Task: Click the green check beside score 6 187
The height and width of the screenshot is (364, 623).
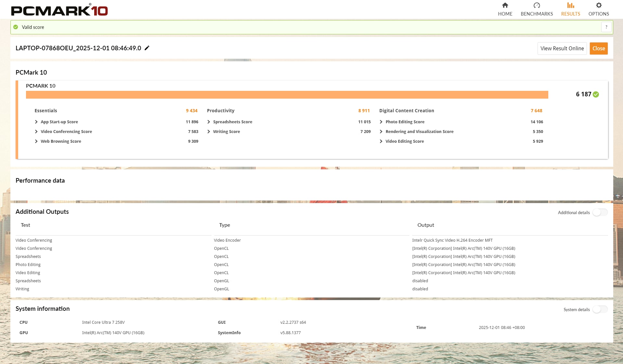Action: [x=596, y=94]
